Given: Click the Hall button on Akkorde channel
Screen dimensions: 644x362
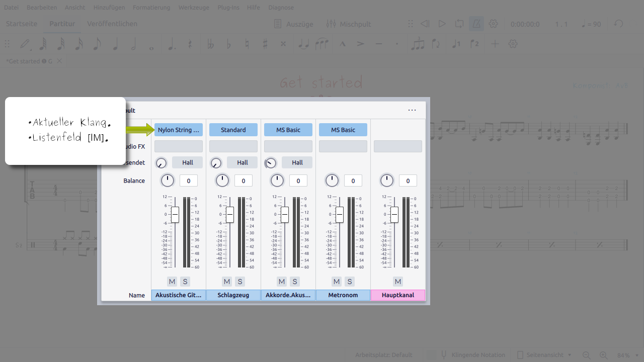Looking at the screenshot, I should pyautogui.click(x=297, y=162).
